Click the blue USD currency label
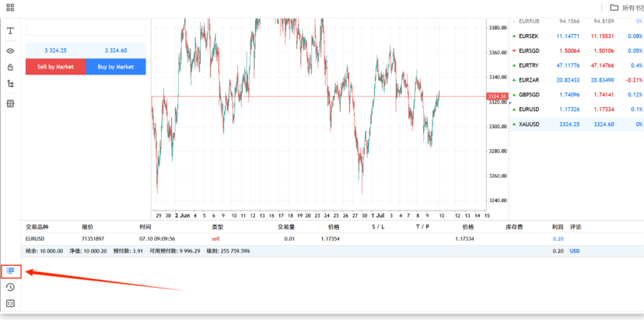This screenshot has width=644, height=321. [575, 251]
